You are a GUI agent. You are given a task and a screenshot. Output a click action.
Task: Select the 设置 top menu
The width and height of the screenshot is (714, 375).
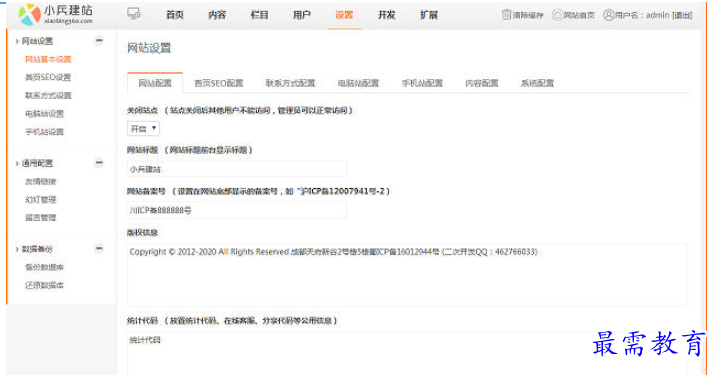click(x=344, y=15)
